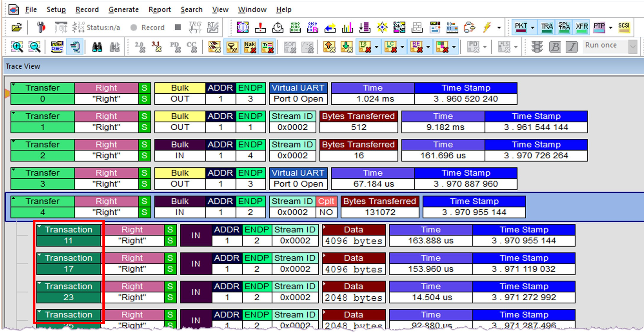Click the Zoom In magnifier icon
644x333 pixels.
[x=17, y=47]
